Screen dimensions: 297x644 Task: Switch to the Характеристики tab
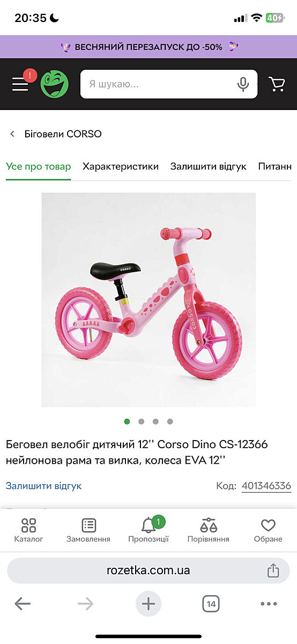pos(121,166)
